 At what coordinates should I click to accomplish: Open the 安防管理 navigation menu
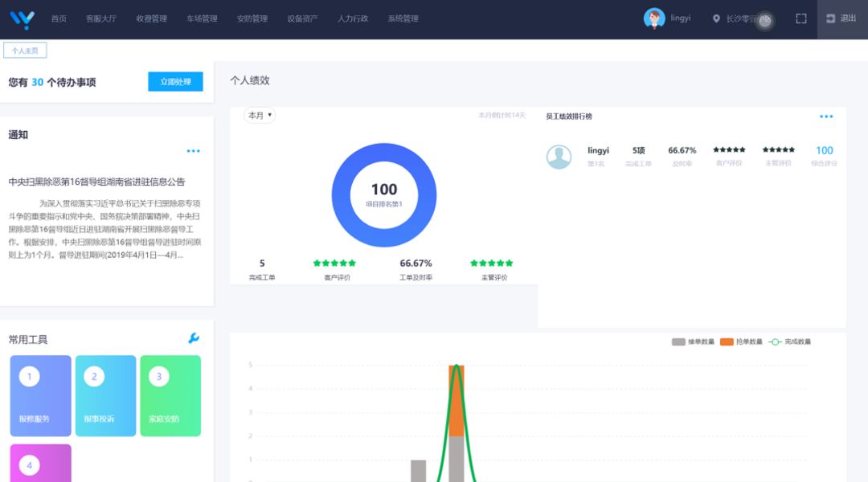(252, 18)
